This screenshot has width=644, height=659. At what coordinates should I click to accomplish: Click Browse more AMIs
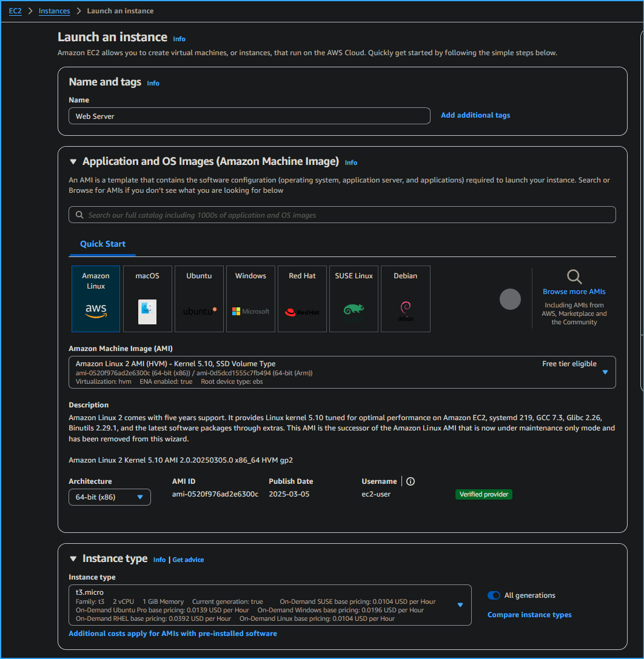(574, 291)
